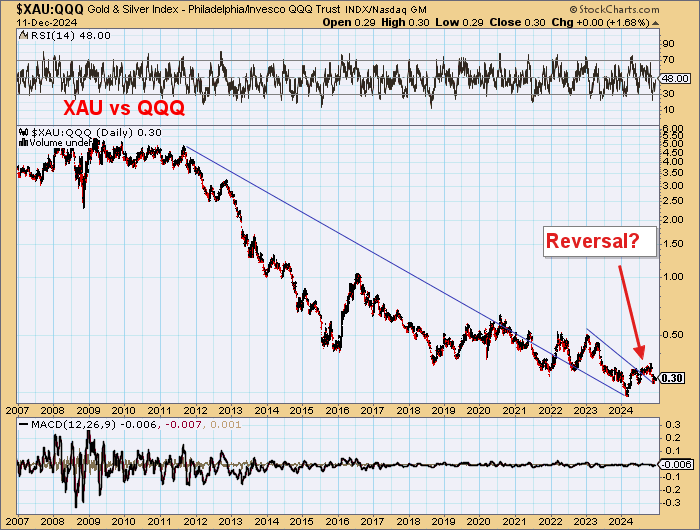The width and height of the screenshot is (700, 530).
Task: Click the 'Close 0.30' value
Action: tap(517, 22)
